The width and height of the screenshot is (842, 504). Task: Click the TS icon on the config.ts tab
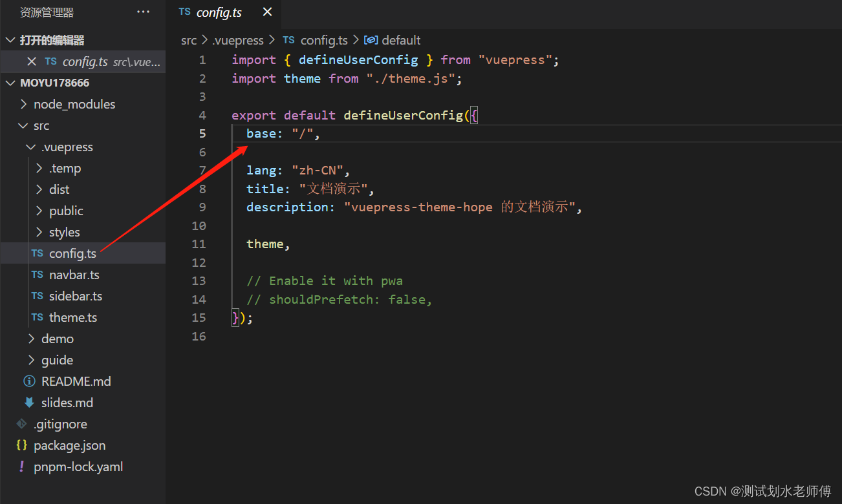pyautogui.click(x=185, y=12)
